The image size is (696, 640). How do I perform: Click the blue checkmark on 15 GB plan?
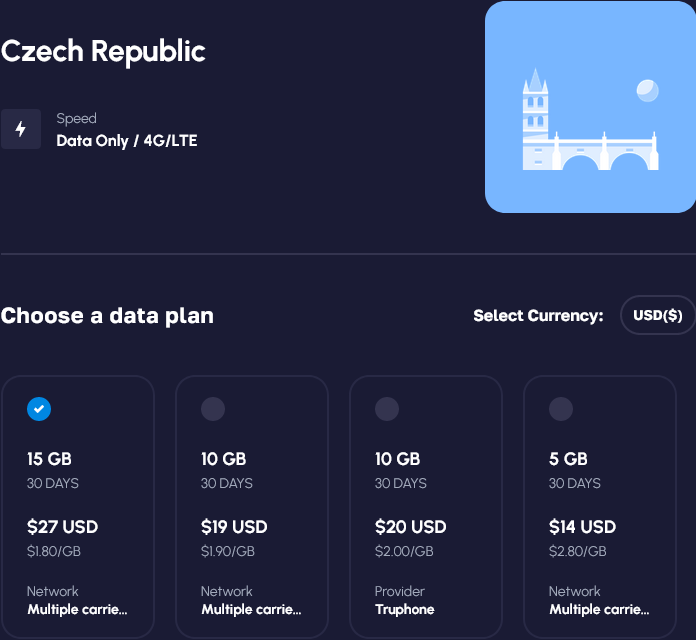tap(39, 408)
